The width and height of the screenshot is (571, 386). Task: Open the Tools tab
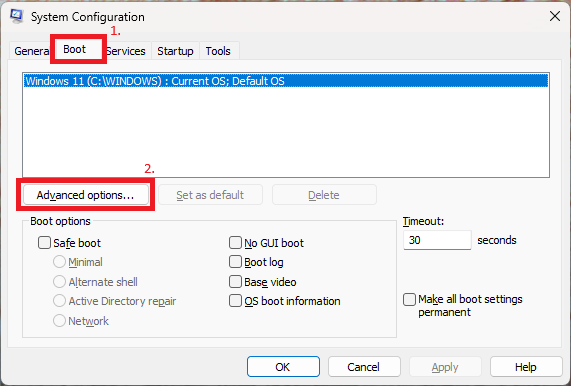218,51
